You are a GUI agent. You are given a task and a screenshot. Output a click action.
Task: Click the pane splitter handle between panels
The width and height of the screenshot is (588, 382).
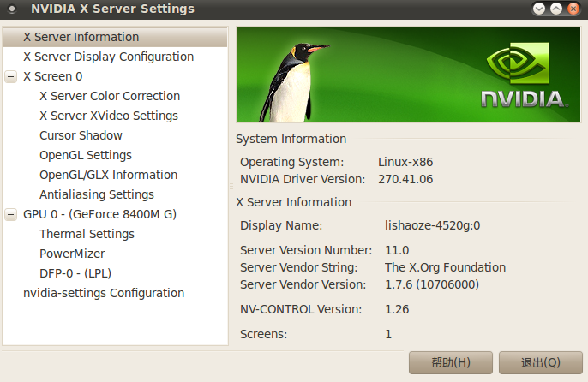click(231, 186)
